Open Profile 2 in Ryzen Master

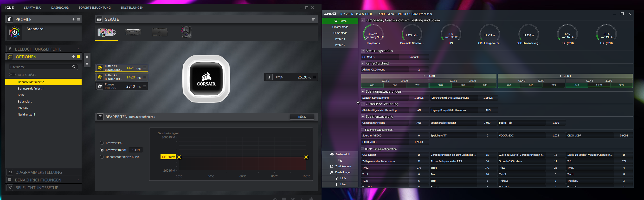(x=340, y=45)
